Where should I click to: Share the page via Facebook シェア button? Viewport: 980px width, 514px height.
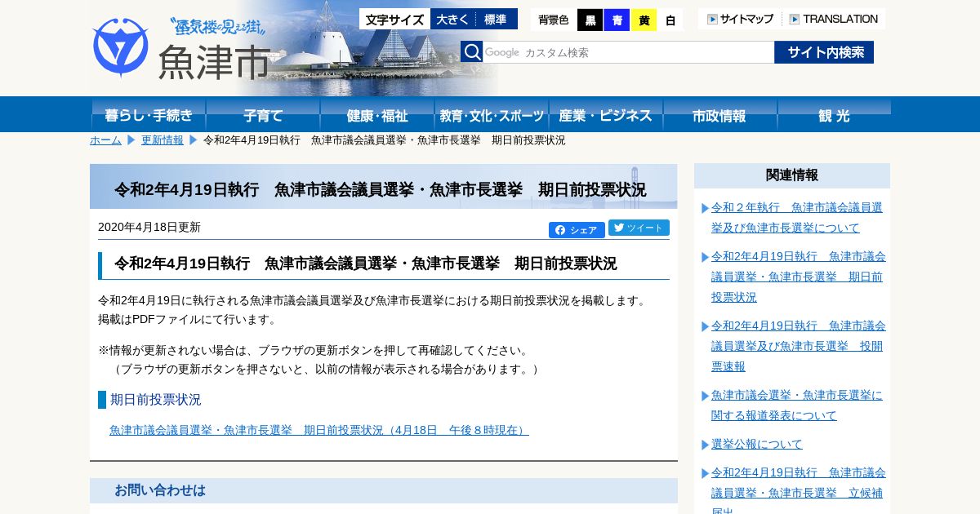[577, 230]
